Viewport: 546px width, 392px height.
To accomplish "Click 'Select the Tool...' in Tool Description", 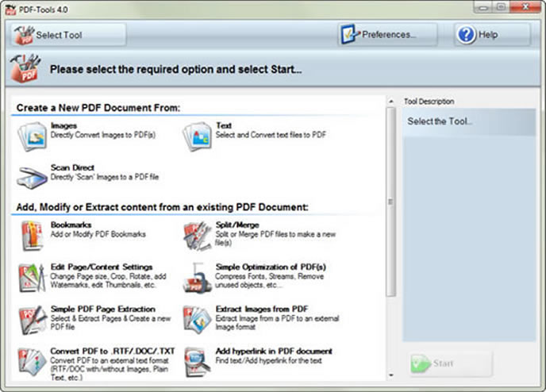I will (440, 121).
